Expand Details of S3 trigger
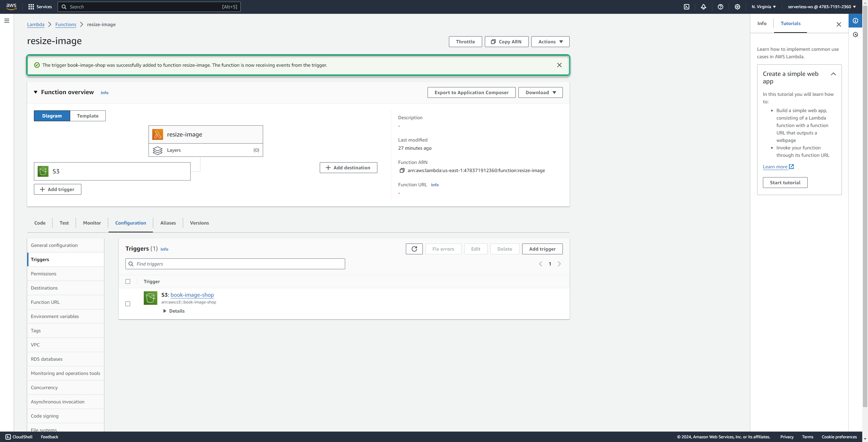868x442 pixels. coord(174,311)
